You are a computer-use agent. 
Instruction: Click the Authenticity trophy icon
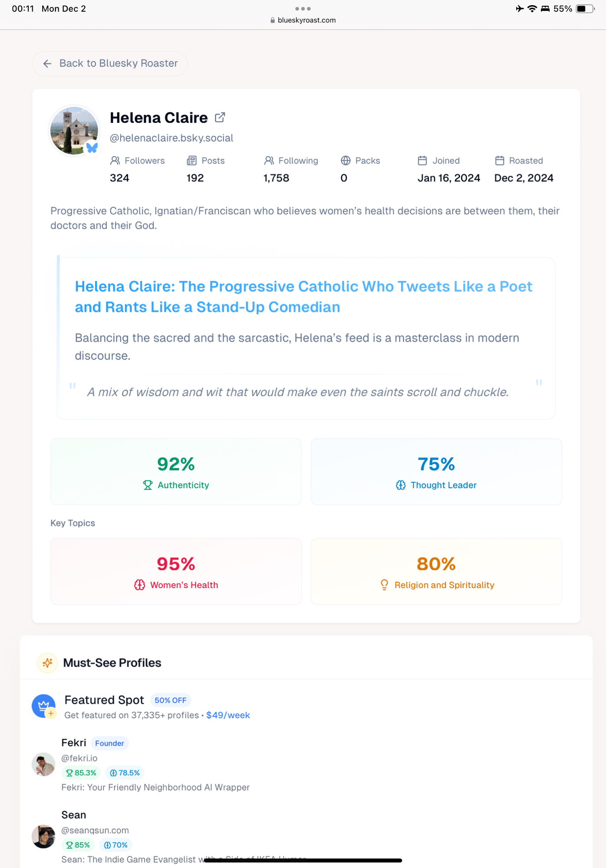(148, 485)
